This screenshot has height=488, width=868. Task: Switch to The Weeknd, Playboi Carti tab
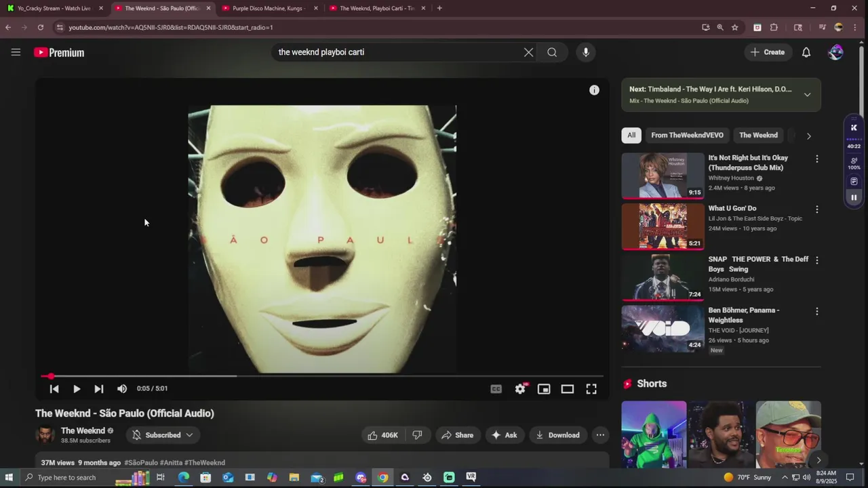377,8
